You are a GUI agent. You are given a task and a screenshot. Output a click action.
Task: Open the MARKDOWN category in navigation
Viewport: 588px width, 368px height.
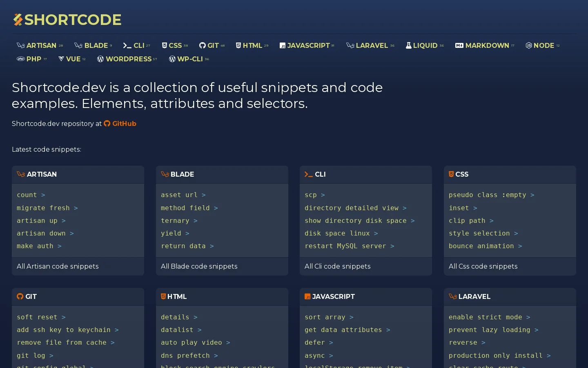pos(485,45)
